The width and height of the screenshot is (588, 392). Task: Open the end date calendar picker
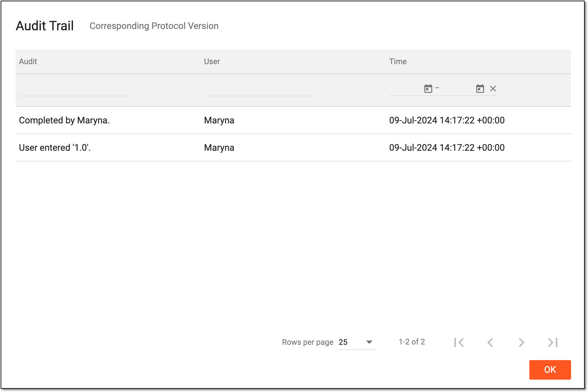point(480,89)
